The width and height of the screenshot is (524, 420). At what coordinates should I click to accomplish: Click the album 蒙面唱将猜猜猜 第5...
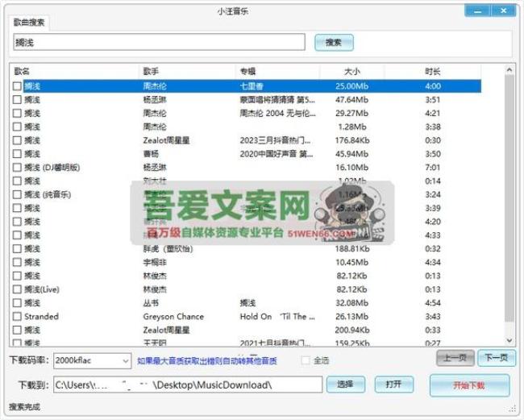point(277,100)
